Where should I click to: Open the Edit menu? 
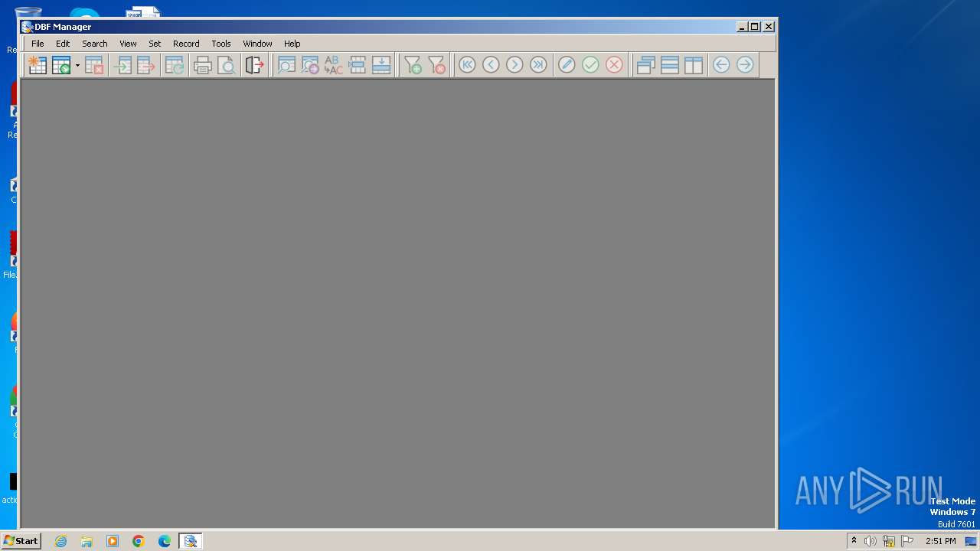pyautogui.click(x=63, y=44)
